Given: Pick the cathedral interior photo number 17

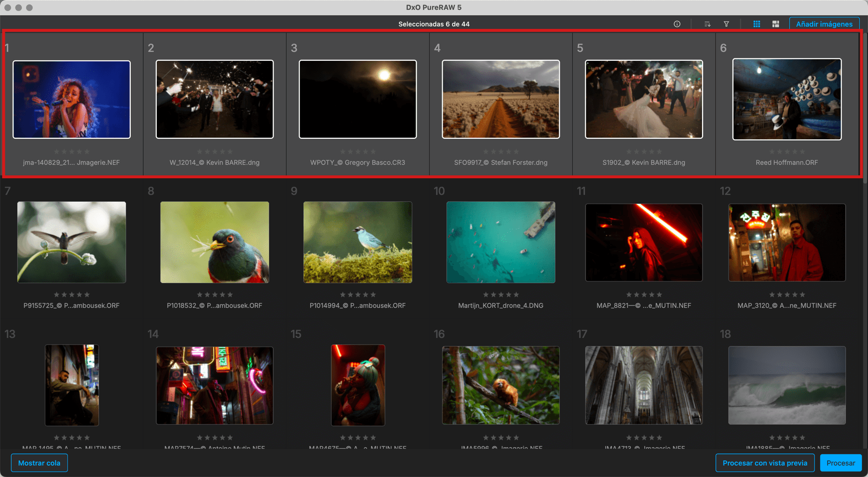Looking at the screenshot, I should point(644,385).
